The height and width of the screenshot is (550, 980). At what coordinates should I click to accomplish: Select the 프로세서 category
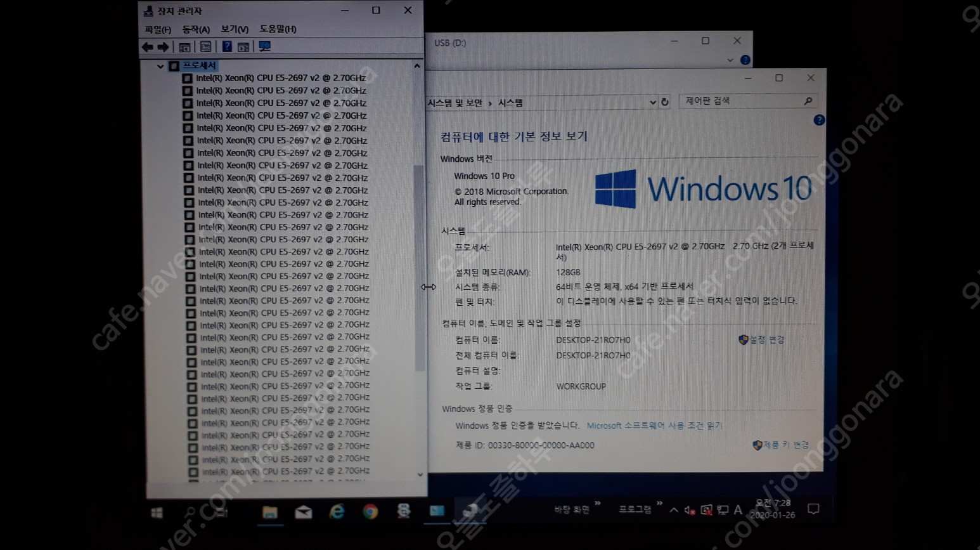pyautogui.click(x=199, y=65)
